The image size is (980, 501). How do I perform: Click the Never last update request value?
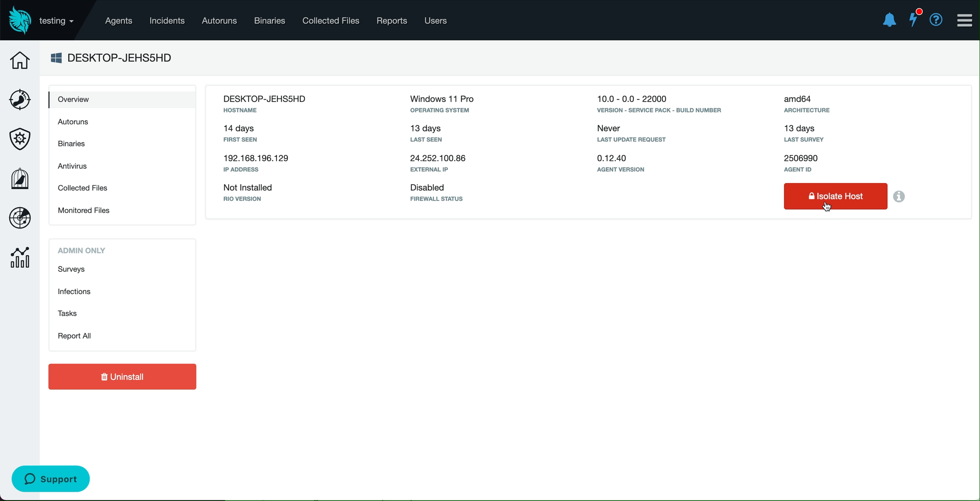click(x=608, y=128)
